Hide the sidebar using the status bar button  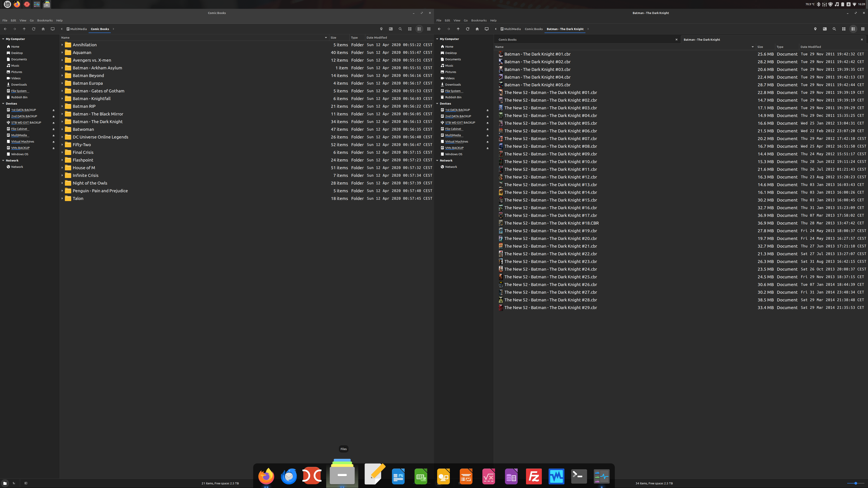click(x=26, y=483)
